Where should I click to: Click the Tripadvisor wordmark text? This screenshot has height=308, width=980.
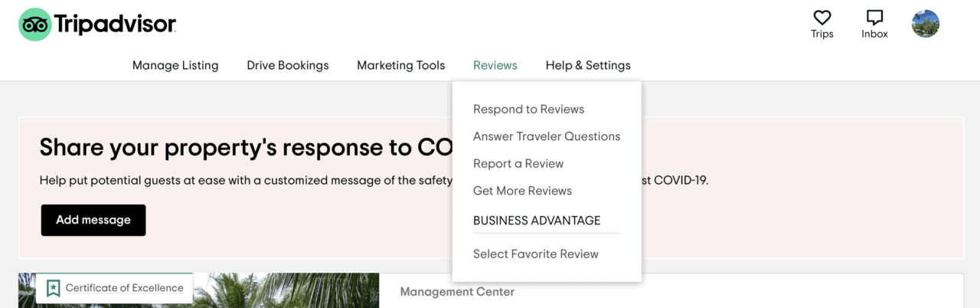(115, 25)
